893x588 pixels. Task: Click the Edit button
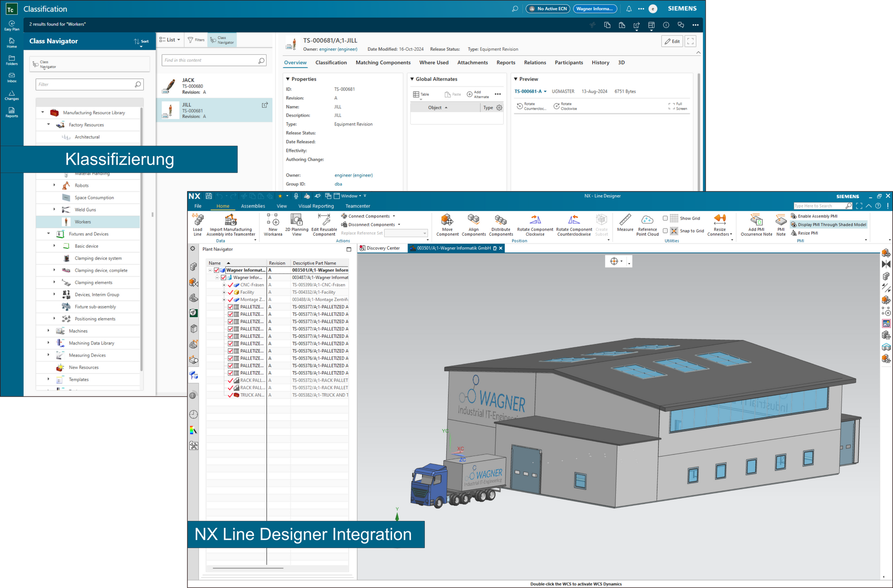672,41
